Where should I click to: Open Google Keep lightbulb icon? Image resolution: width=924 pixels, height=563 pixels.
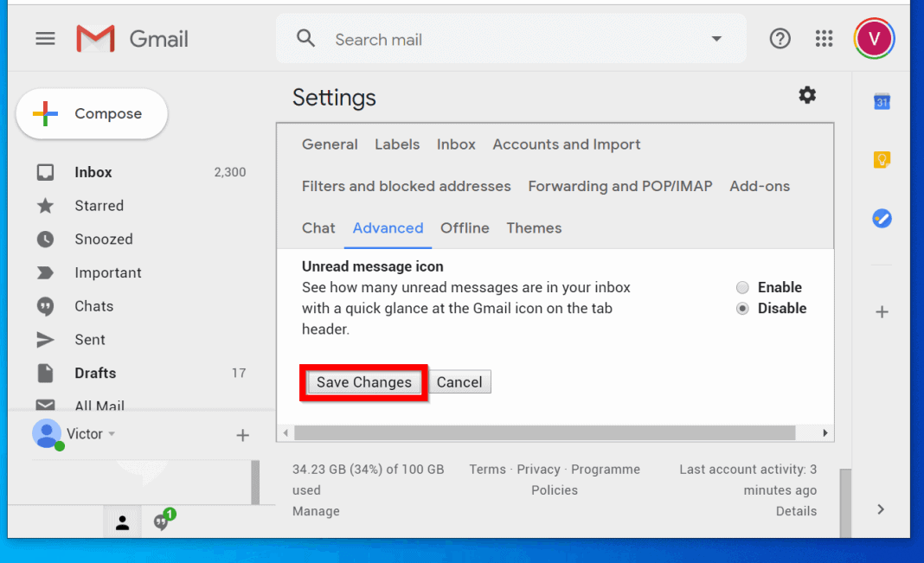coord(882,160)
